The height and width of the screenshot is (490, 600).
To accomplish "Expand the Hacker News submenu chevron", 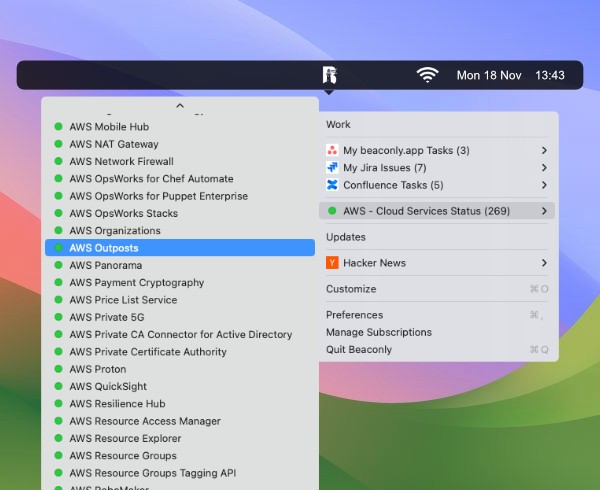I will click(x=544, y=263).
